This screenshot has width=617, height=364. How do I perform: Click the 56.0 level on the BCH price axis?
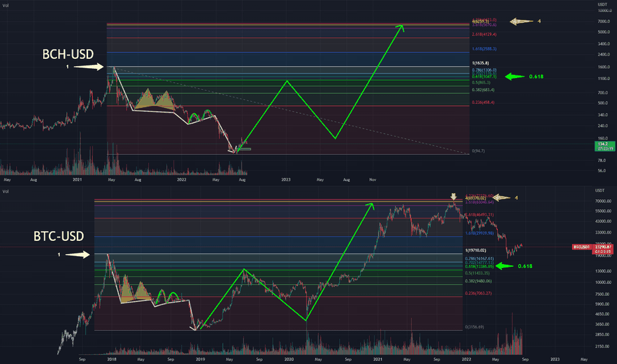click(602, 171)
